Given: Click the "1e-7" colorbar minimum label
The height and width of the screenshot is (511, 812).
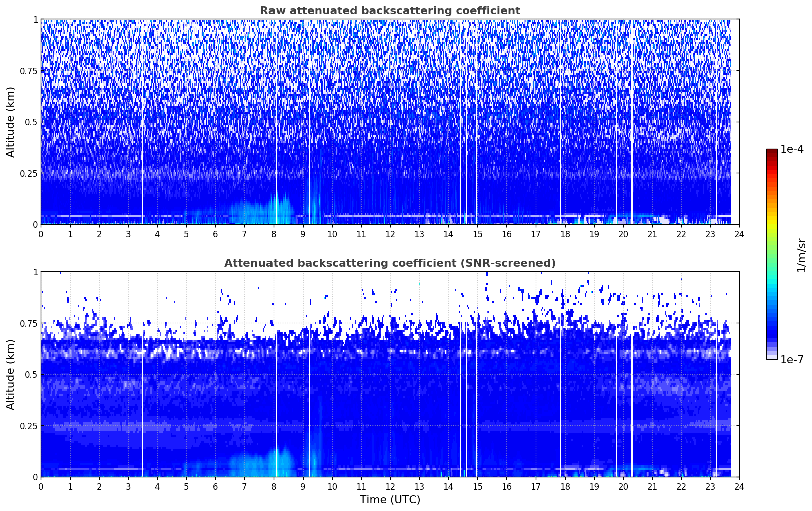Looking at the screenshot, I should click(x=791, y=360).
